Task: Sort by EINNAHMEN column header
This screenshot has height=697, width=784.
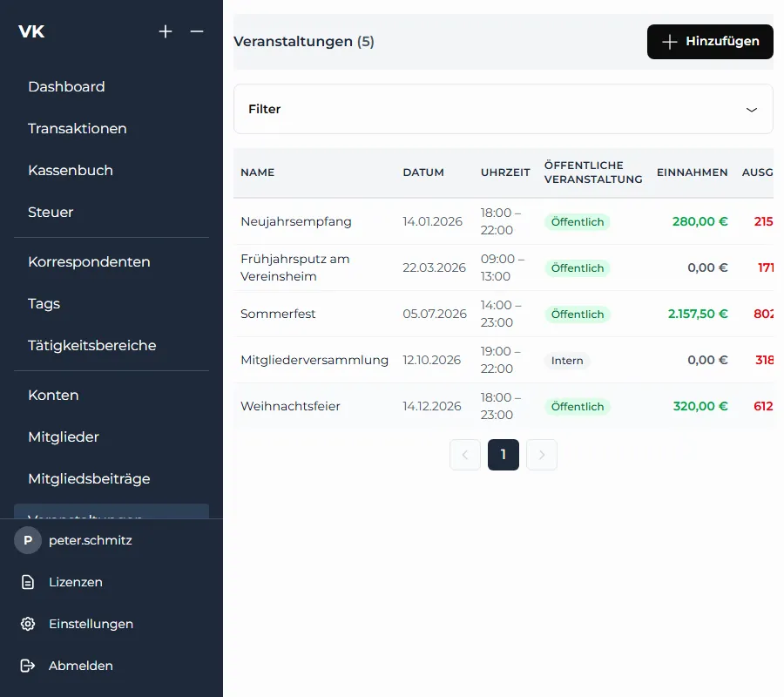Action: pos(692,173)
